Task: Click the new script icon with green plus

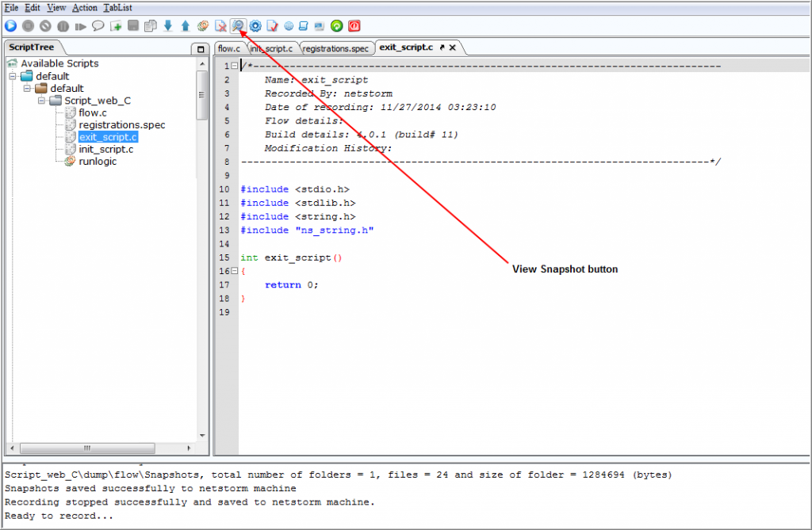Action: click(x=116, y=26)
